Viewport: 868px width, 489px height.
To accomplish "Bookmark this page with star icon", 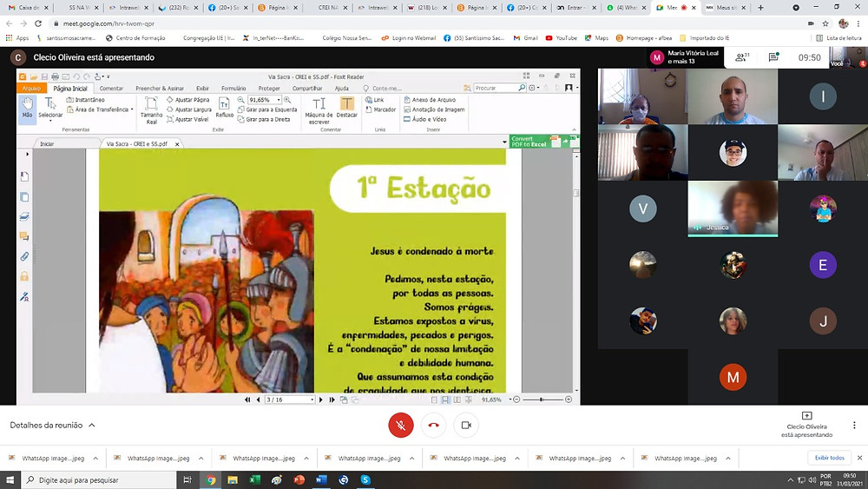I will pyautogui.click(x=825, y=23).
